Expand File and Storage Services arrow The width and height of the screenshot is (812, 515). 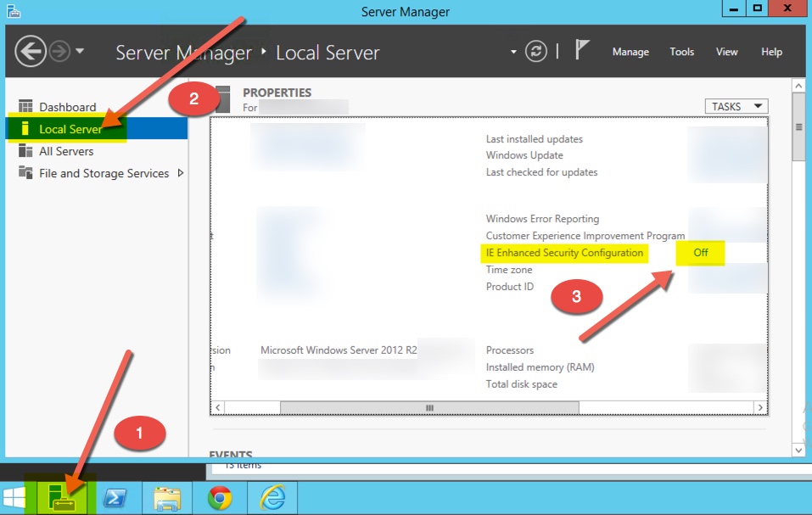point(180,173)
